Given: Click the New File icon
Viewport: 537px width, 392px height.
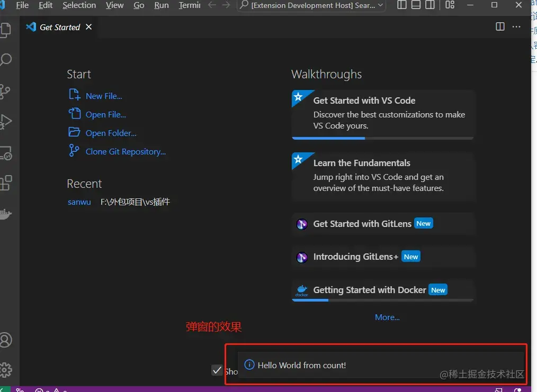Looking at the screenshot, I should coord(74,94).
